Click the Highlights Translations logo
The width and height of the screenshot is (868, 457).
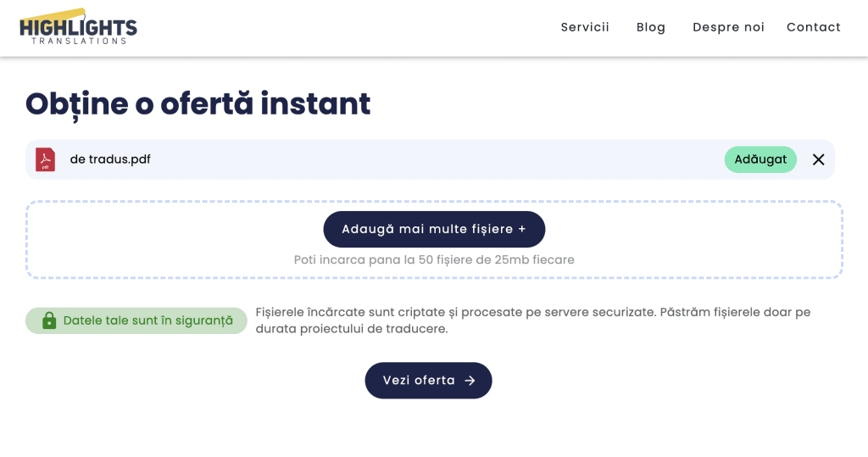[78, 25]
